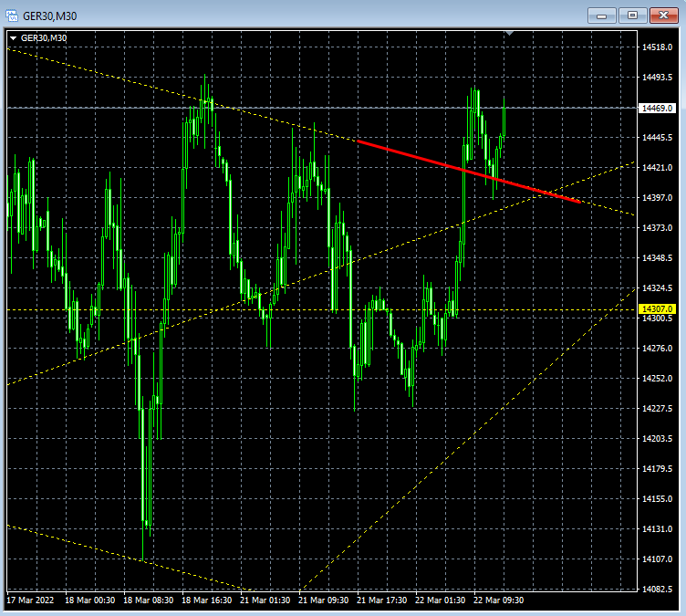This screenshot has width=686, height=616.
Task: Click the 21 Mar 01:30 time label
Action: pyautogui.click(x=265, y=600)
